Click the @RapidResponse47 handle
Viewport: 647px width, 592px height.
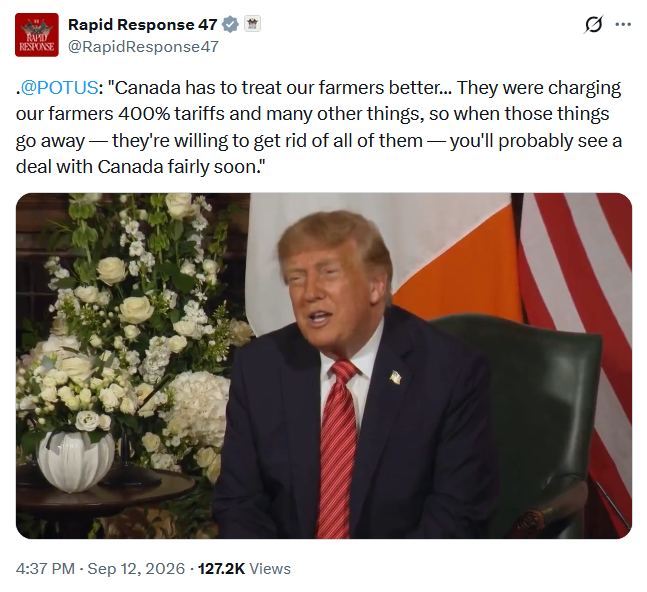(x=143, y=47)
